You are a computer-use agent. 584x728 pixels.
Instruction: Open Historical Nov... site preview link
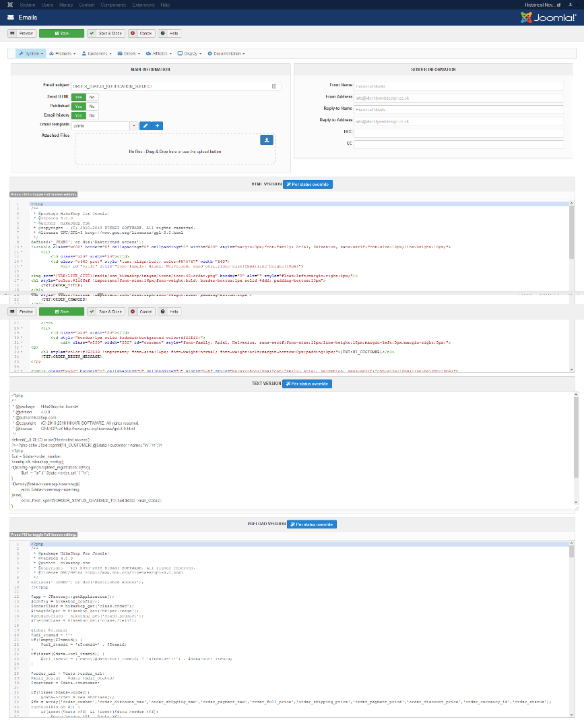[x=542, y=5]
